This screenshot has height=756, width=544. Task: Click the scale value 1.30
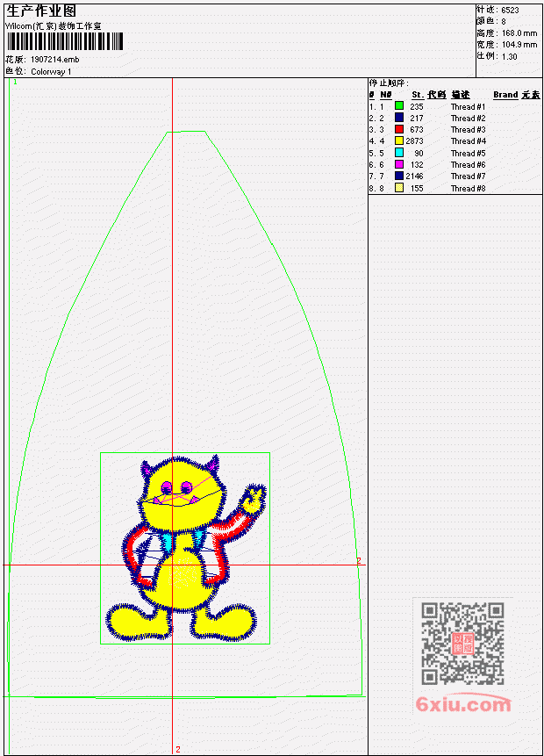click(x=509, y=56)
